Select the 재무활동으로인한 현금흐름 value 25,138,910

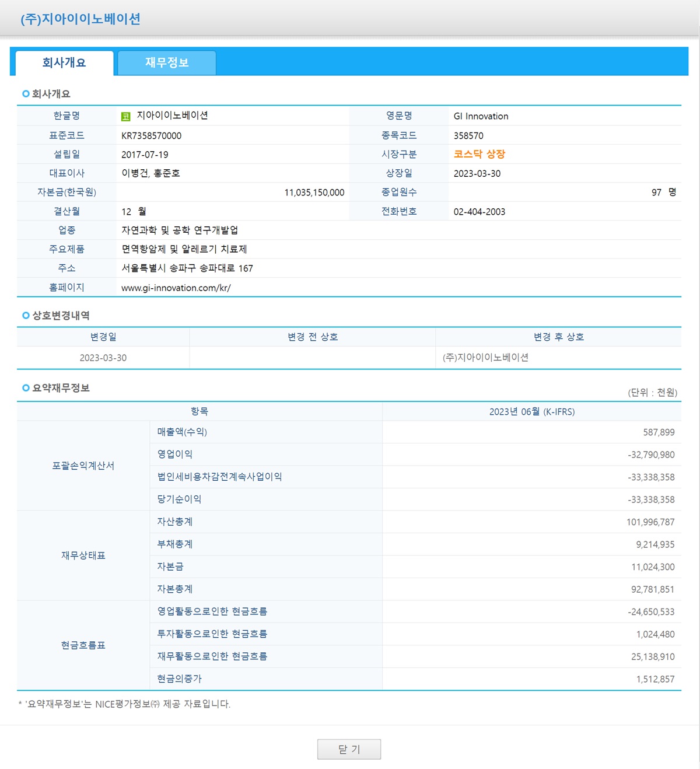(x=653, y=656)
